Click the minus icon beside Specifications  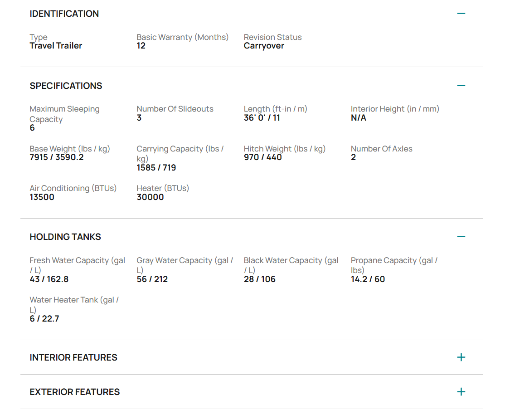pos(461,86)
